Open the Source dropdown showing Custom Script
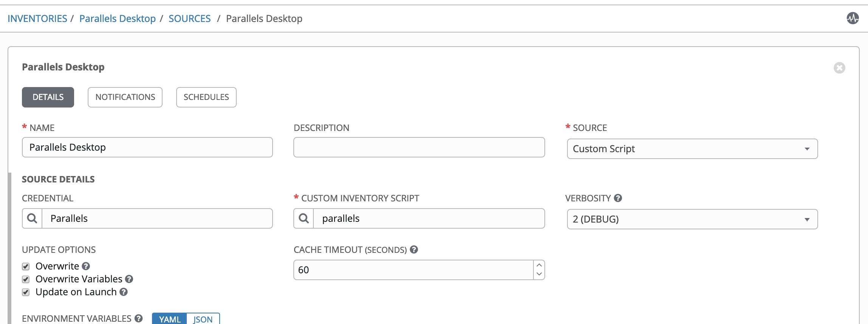The height and width of the screenshot is (324, 868). click(x=692, y=149)
